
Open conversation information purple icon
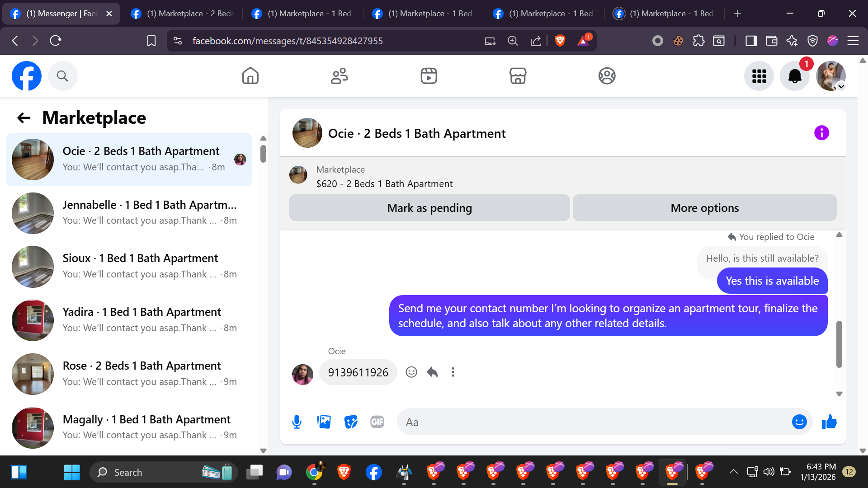pos(821,133)
